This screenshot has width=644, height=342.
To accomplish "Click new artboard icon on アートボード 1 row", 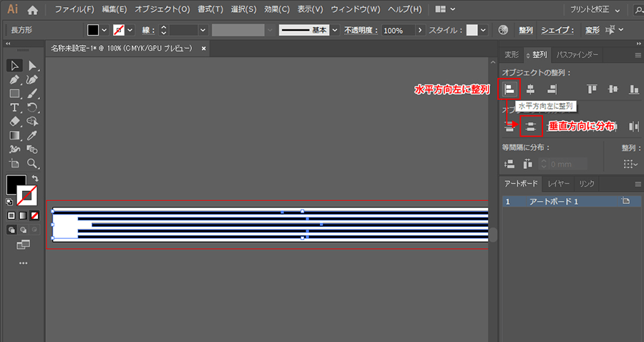I will point(625,201).
